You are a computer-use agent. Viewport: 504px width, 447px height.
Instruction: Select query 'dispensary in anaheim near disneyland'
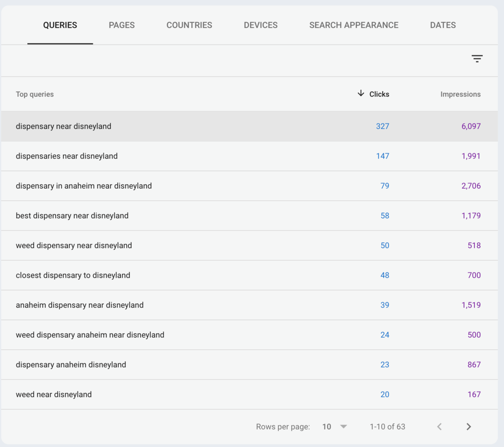coord(84,186)
